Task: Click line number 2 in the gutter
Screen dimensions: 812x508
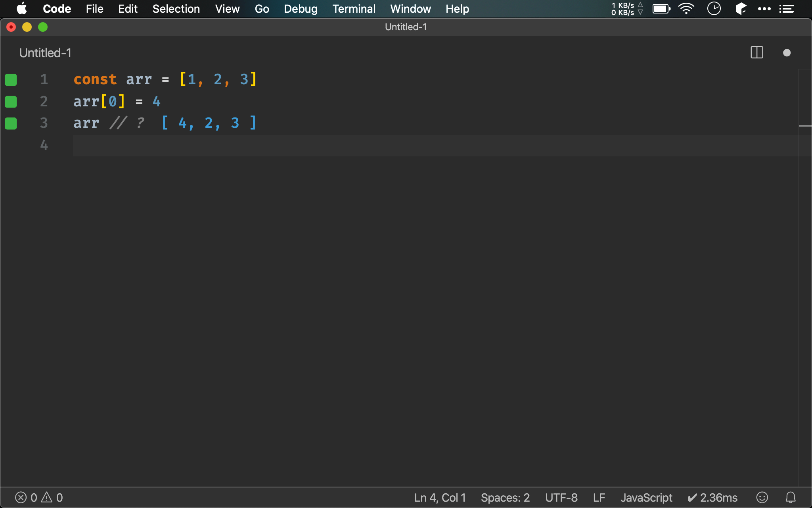Action: (44, 102)
